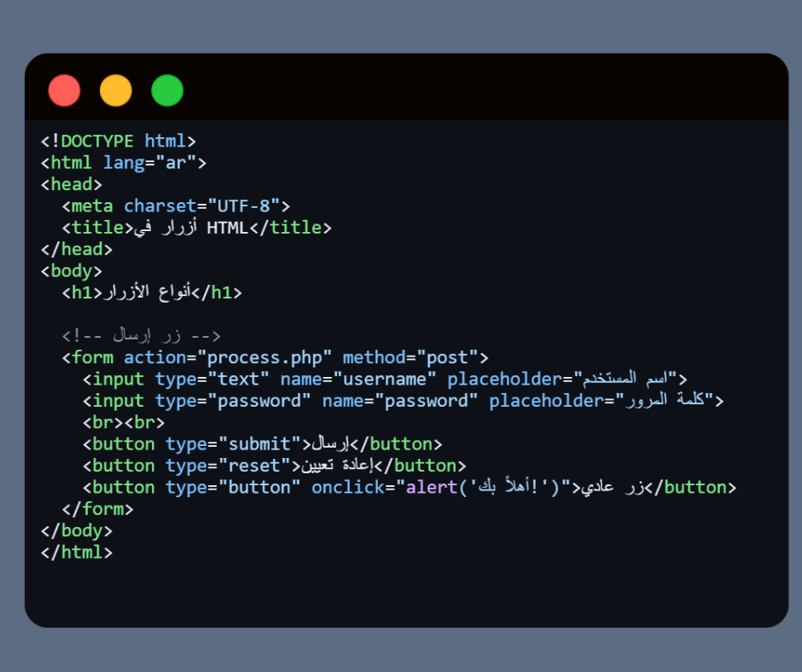This screenshot has width=802, height=672.
Task: Click the title tag line
Action: coord(196,228)
